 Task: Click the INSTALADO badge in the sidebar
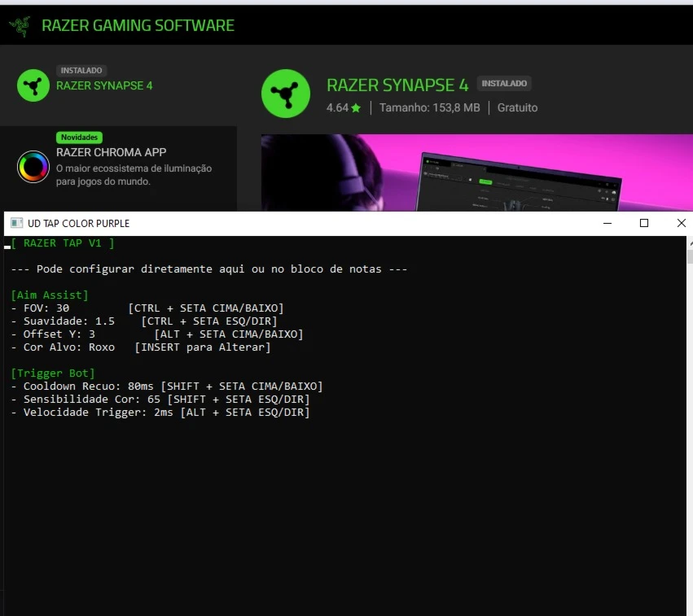81,70
